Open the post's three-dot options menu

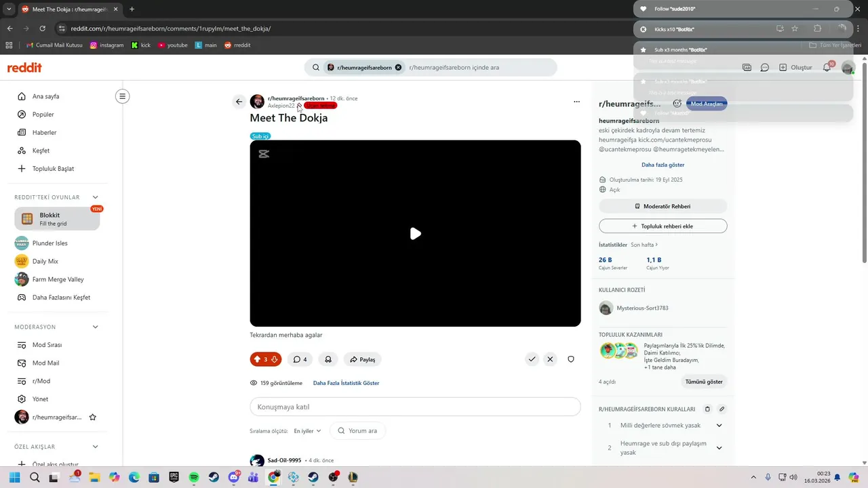tap(576, 102)
